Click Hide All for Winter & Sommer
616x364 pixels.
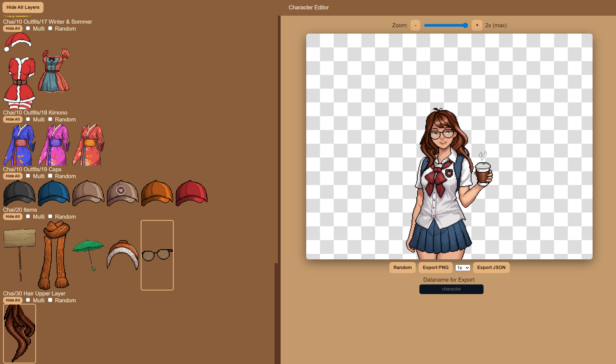pos(13,28)
